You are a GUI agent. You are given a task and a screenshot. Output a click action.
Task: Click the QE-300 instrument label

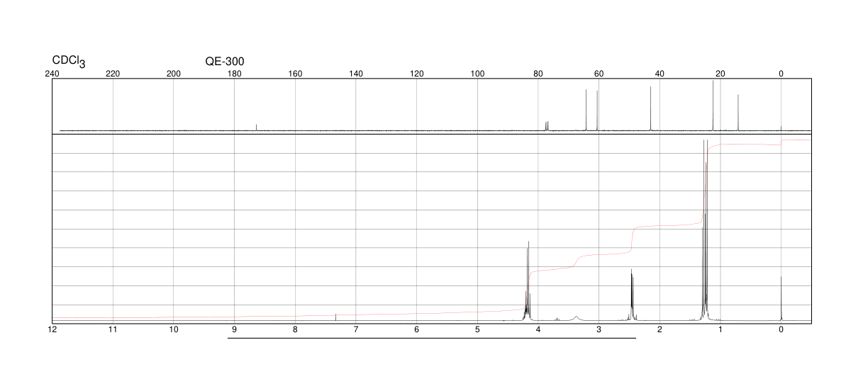[x=225, y=62]
